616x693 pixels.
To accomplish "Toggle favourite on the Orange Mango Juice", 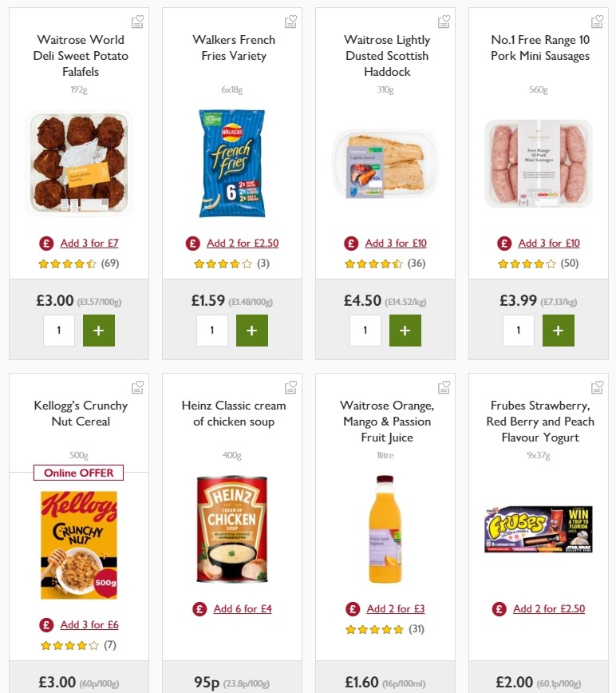I will tap(444, 386).
